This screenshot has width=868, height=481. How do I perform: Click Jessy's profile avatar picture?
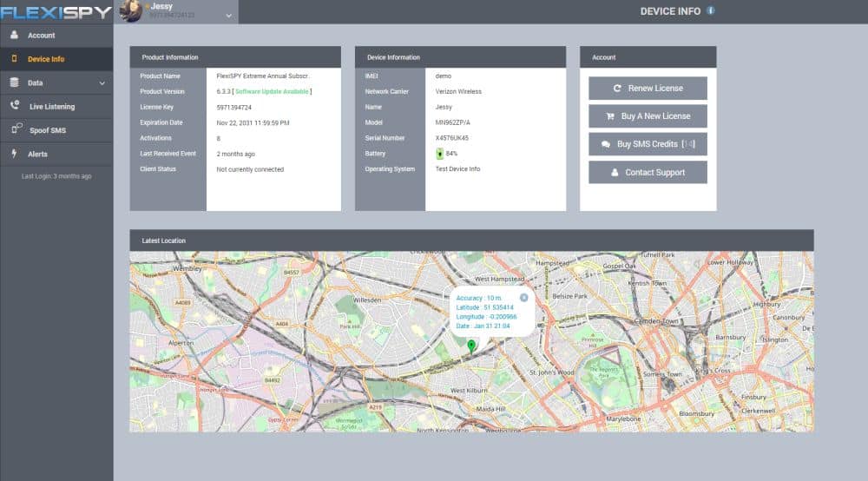tap(131, 11)
